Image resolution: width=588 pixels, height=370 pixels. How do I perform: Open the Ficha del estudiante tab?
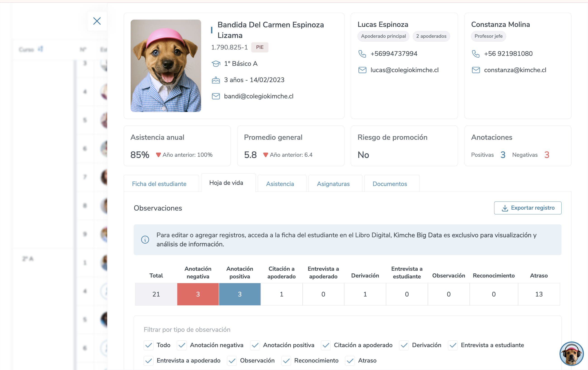coord(159,184)
